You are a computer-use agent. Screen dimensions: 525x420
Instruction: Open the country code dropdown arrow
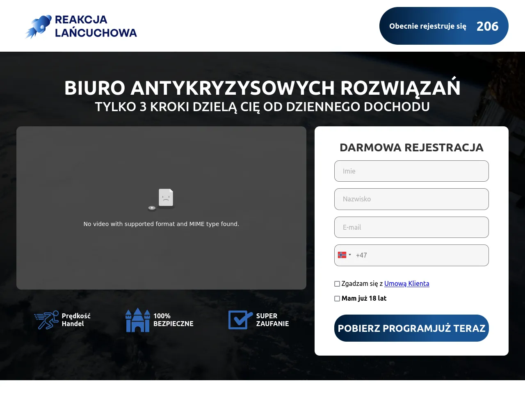pyautogui.click(x=350, y=255)
